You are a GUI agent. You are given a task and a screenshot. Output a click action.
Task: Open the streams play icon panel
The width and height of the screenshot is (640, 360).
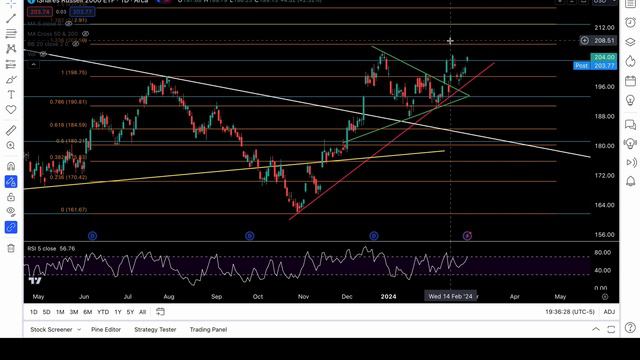click(x=630, y=162)
